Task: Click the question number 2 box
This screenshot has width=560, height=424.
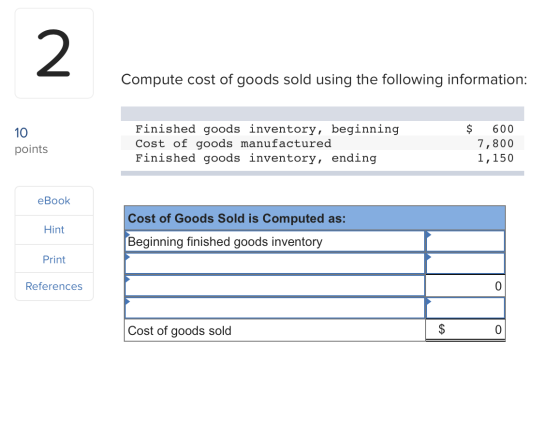Action: (x=54, y=54)
